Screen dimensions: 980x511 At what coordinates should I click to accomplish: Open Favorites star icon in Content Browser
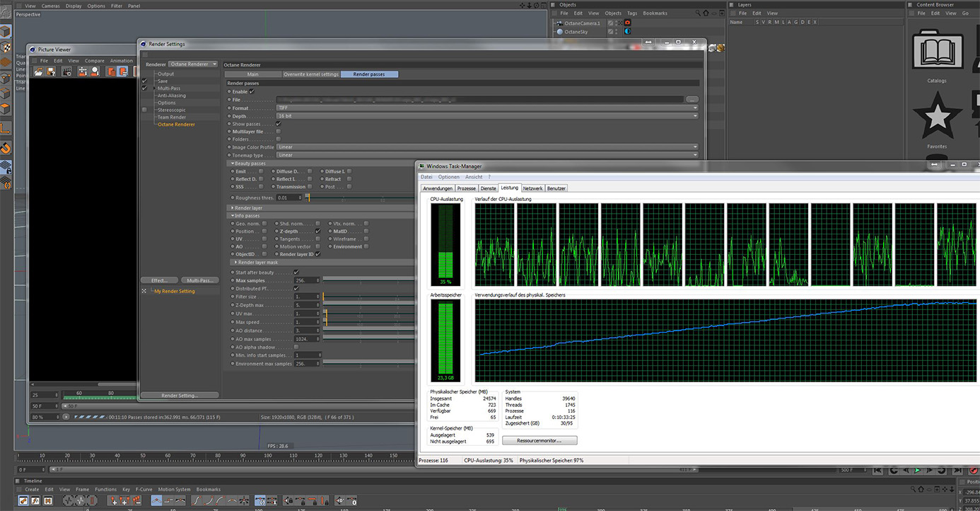(937, 115)
